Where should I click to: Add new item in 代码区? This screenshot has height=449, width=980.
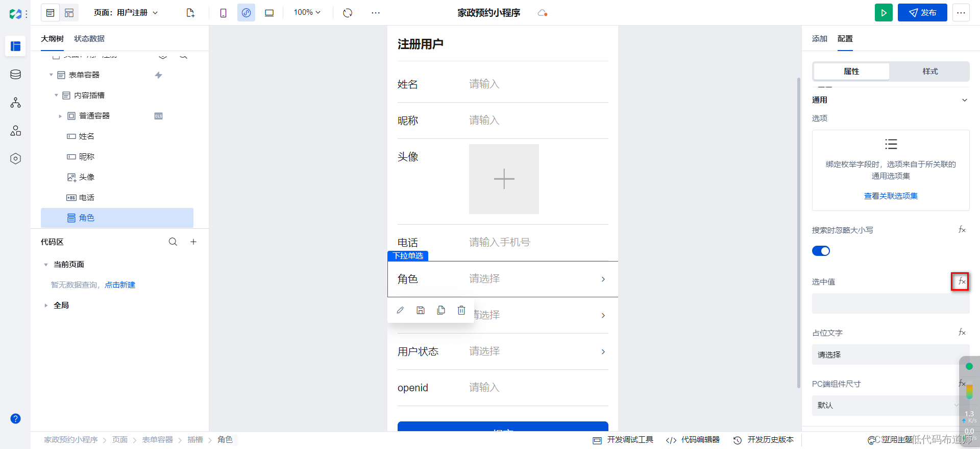[x=193, y=242]
